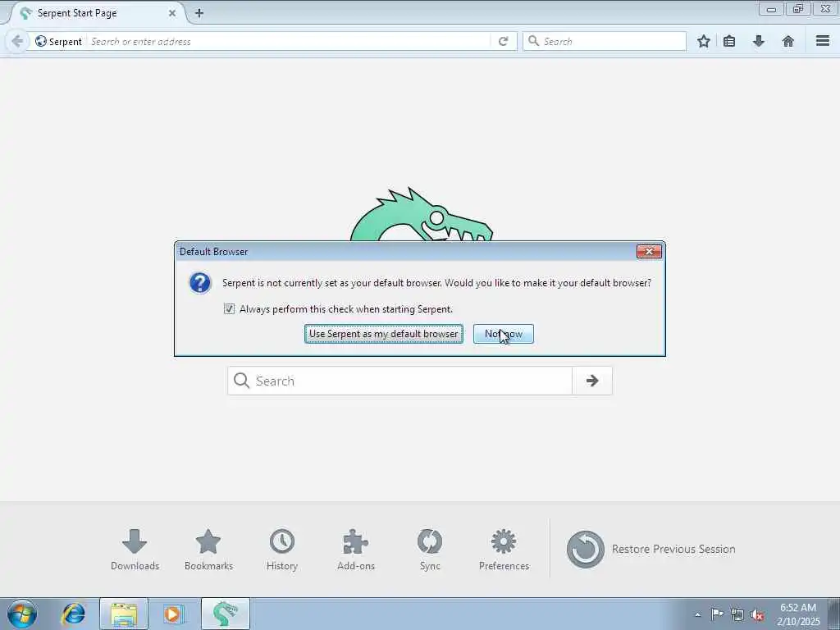The width and height of the screenshot is (840, 630).
Task: Close the Serpent Start Page tab
Action: click(172, 13)
